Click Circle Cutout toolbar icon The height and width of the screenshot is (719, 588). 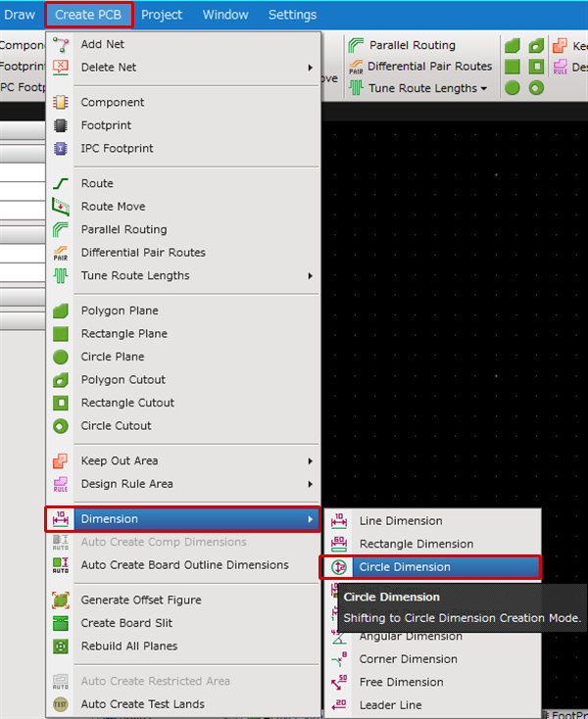point(536,87)
